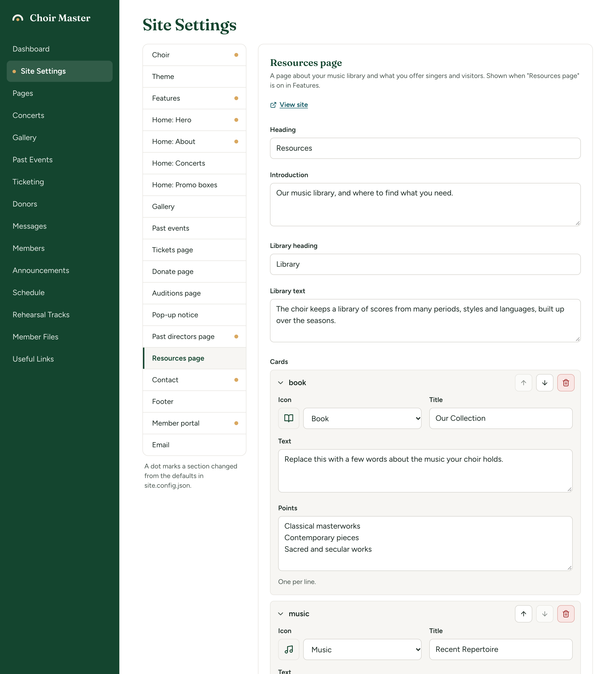Select the Home: Concerts section
Screen dimensions: 616x674
pos(194,163)
